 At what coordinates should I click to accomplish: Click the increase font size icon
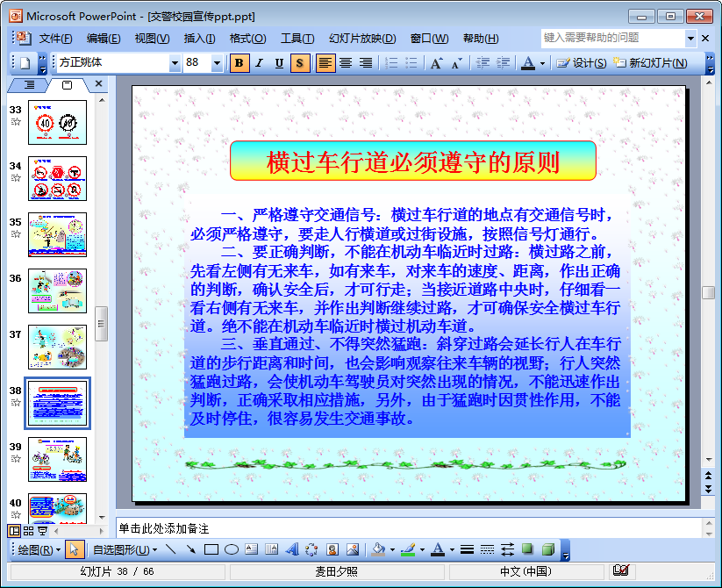click(436, 62)
